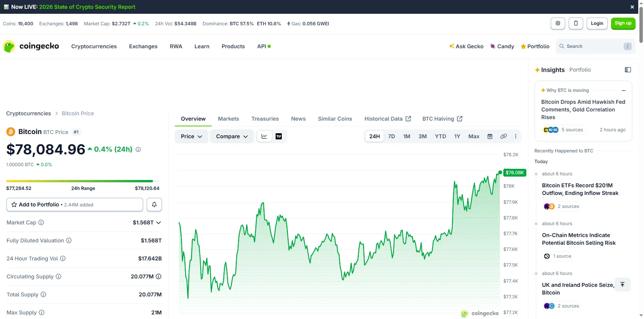644x319 pixels.
Task: Select the 24H time range
Action: tap(375, 136)
